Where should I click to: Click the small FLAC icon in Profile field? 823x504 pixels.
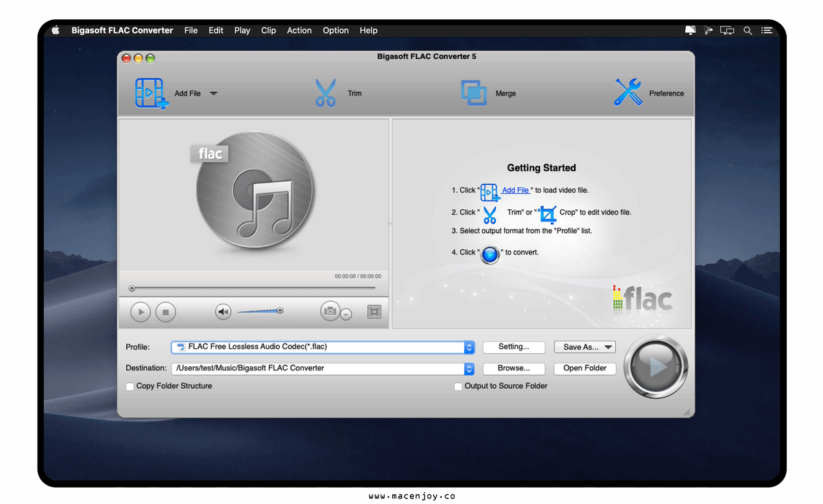pos(180,347)
